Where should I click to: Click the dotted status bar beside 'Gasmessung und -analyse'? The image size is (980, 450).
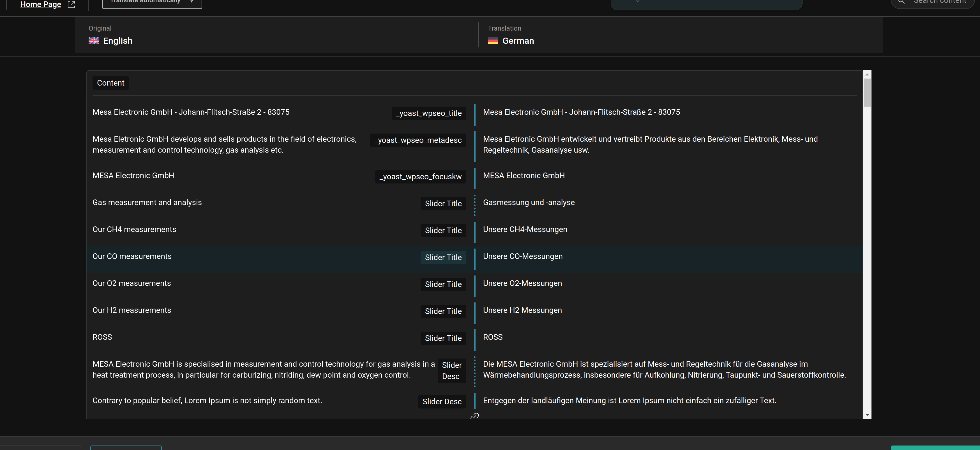pyautogui.click(x=474, y=205)
